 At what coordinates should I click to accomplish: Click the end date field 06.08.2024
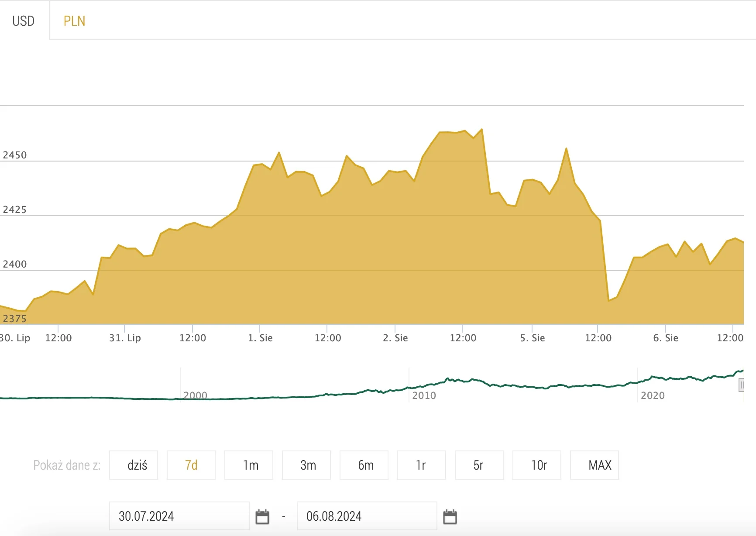pos(367,516)
